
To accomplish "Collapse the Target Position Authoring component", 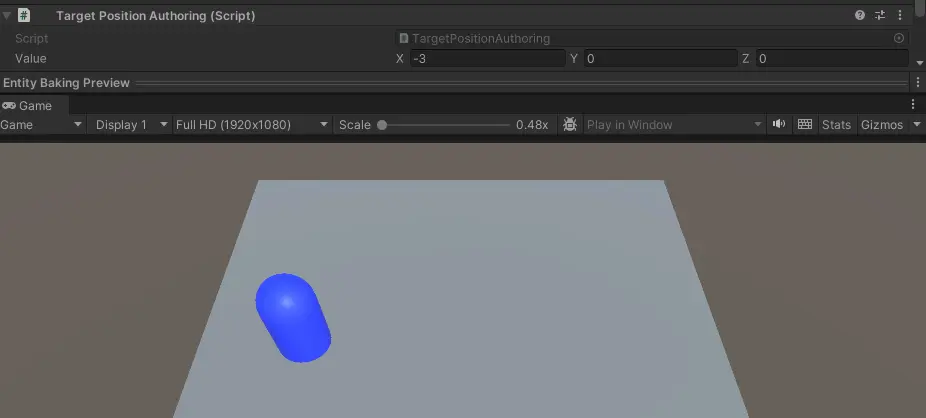I will click(6, 15).
